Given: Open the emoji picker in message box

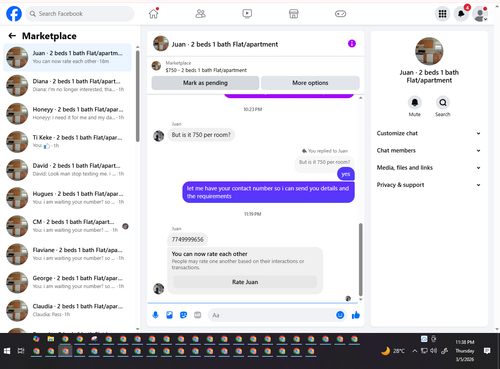Looking at the screenshot, I should point(340,315).
